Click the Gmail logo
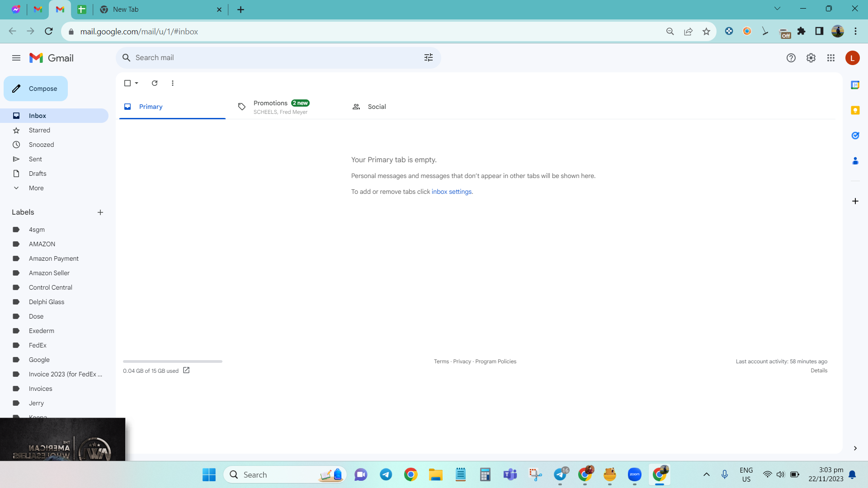 pos(51,58)
